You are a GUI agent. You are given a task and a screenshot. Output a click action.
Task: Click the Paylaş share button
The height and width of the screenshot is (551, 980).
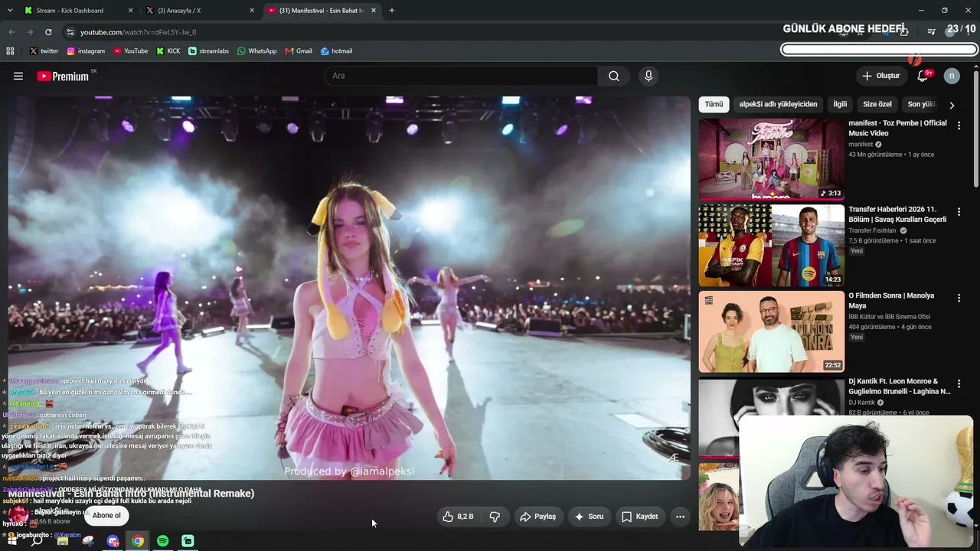[537, 517]
